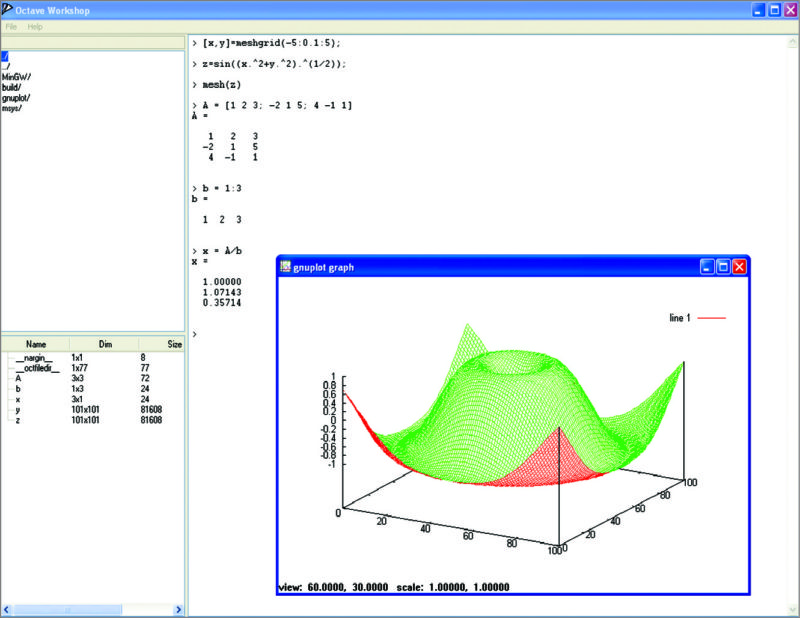This screenshot has height=618, width=800.
Task: Select the MinGW/ folder in directory list
Action: tap(15, 76)
